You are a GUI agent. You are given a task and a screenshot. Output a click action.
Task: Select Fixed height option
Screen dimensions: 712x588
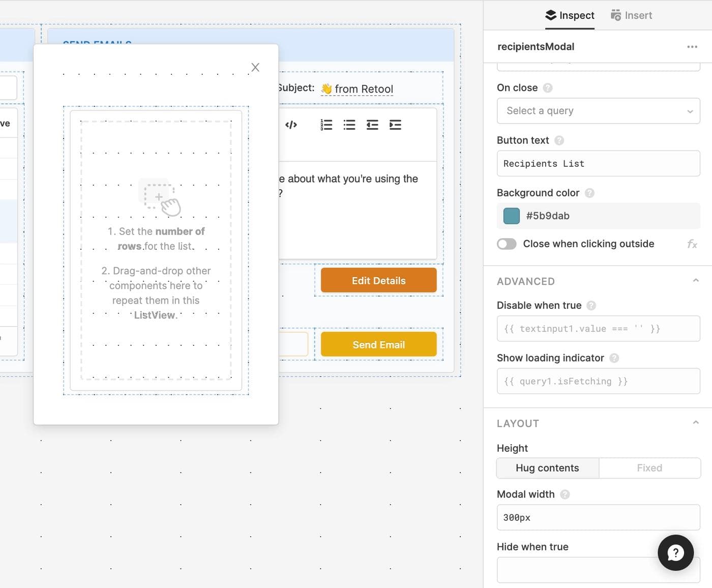(649, 468)
